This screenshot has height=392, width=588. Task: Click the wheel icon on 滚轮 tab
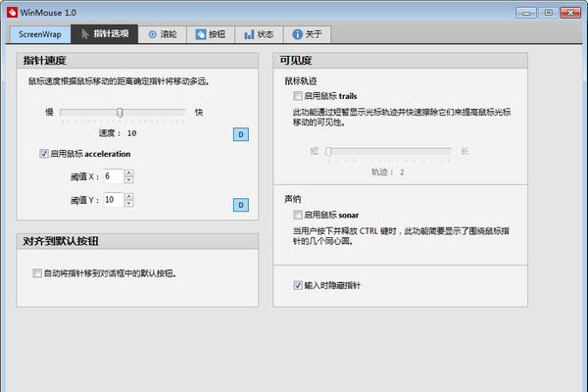click(x=152, y=34)
